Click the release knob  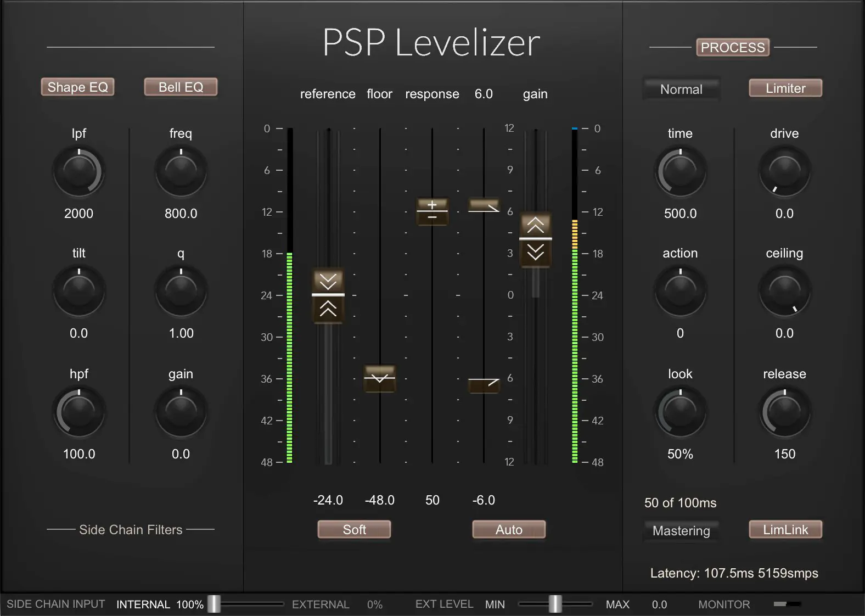coord(785,413)
